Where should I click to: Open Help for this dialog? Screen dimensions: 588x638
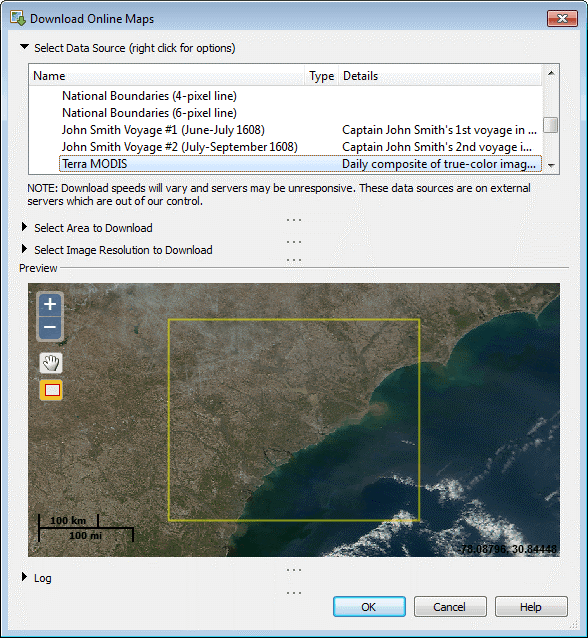[x=531, y=607]
